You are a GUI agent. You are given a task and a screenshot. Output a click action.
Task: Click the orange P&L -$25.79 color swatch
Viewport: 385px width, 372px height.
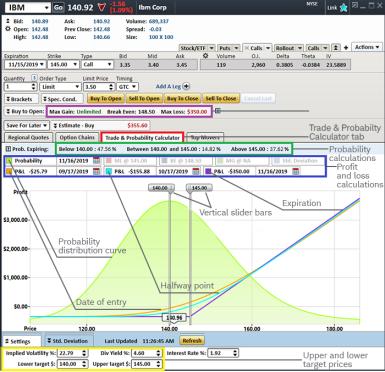[x=9, y=171]
